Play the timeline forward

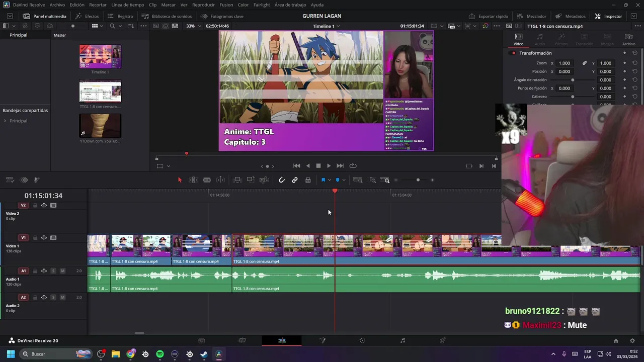[x=329, y=166]
